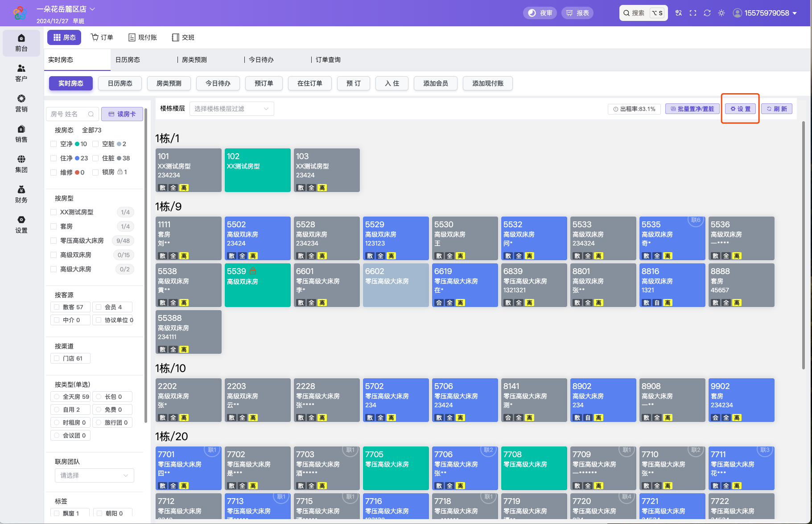Click the room list vertical scrollbar
The image size is (812, 524).
[804, 245]
